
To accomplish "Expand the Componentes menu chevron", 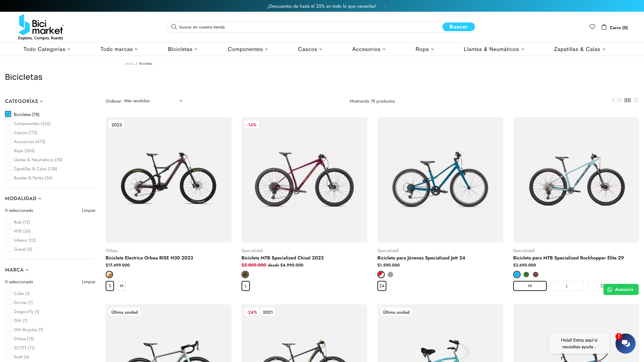I will [266, 49].
